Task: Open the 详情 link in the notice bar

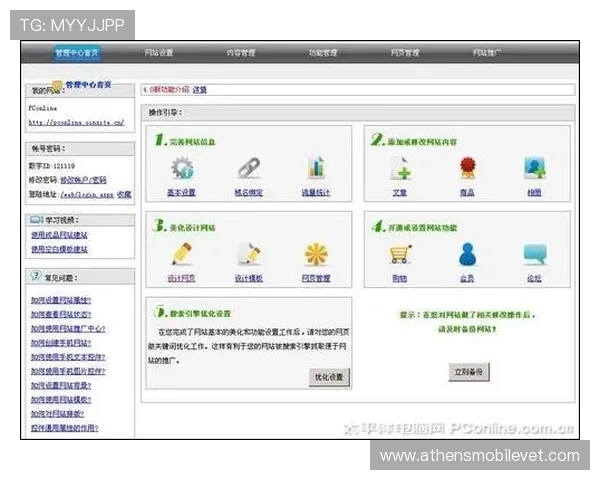Action: pyautogui.click(x=200, y=90)
